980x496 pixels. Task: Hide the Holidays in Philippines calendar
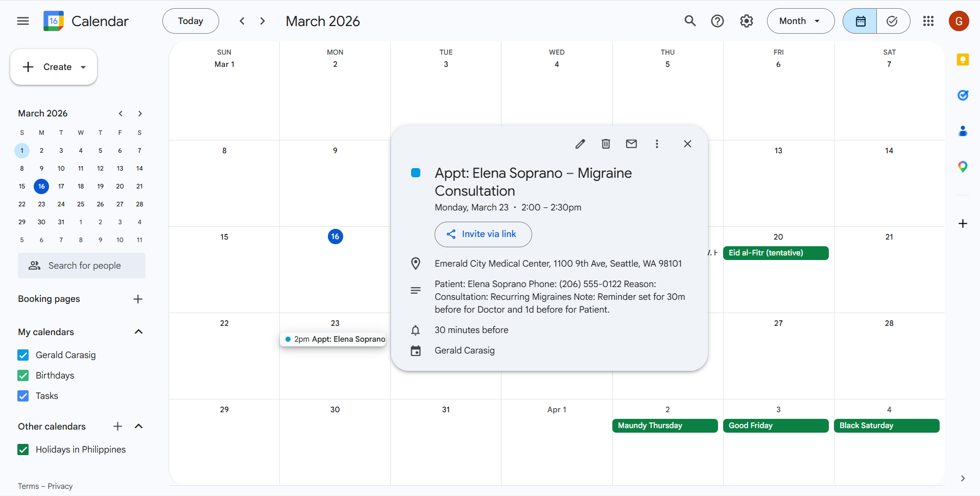coord(23,450)
